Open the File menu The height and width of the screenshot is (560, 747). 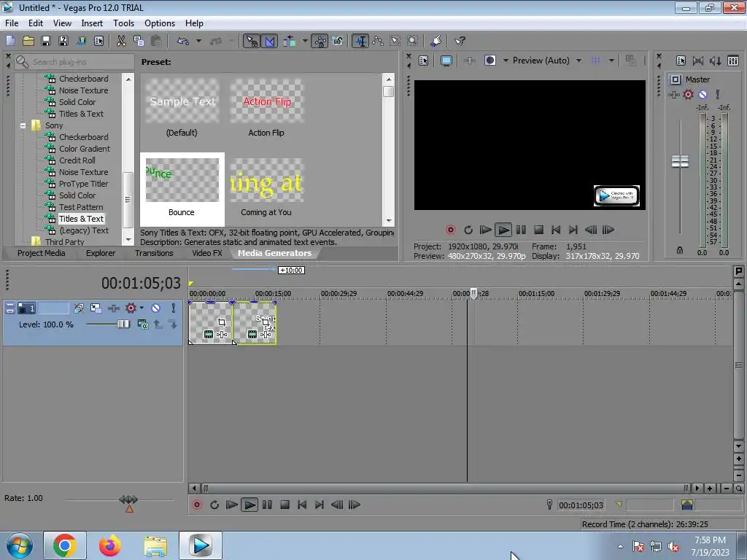coord(12,23)
